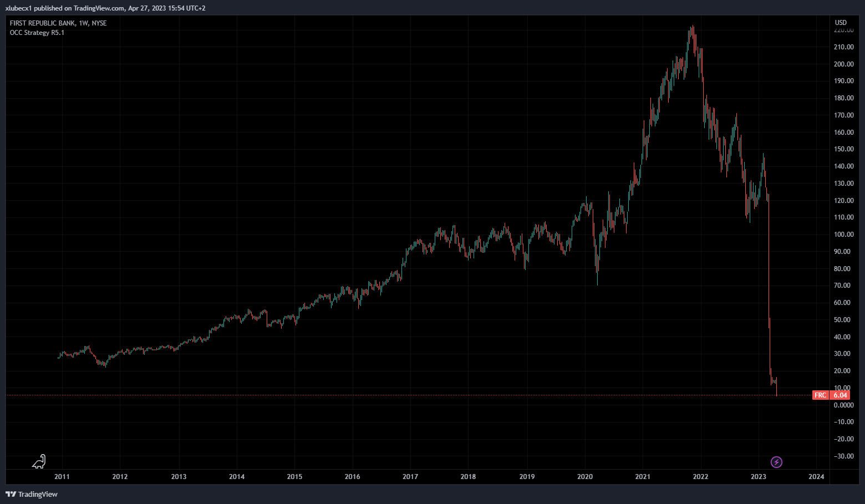Click the 2015 year label
Image resolution: width=865 pixels, height=504 pixels.
294,477
